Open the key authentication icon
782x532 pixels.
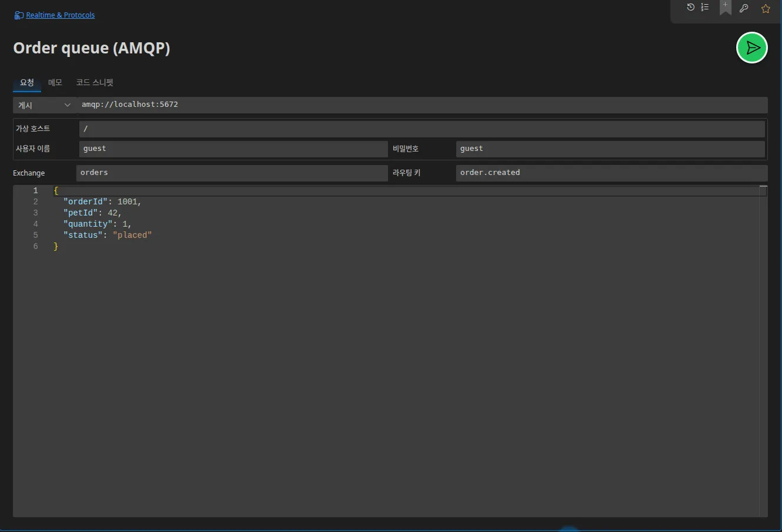[x=744, y=8]
